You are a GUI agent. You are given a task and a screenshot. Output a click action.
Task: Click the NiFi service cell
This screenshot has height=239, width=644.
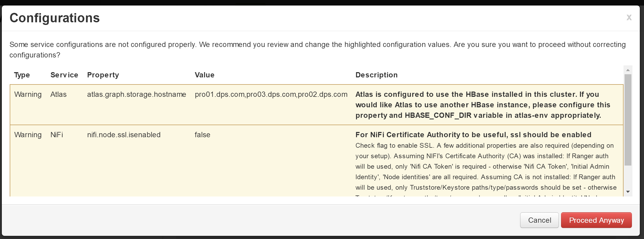pos(56,135)
